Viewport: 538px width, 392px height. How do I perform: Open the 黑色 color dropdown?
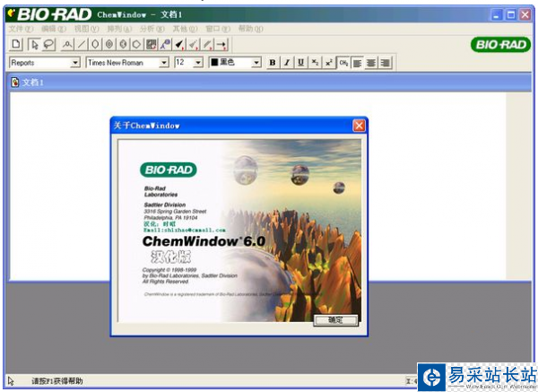point(256,63)
